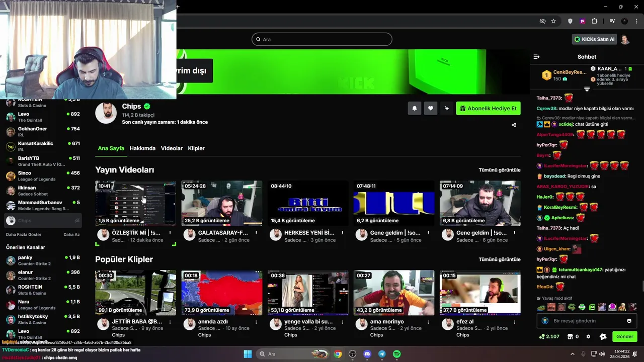Click Daha Az in sidebar

tap(71, 234)
